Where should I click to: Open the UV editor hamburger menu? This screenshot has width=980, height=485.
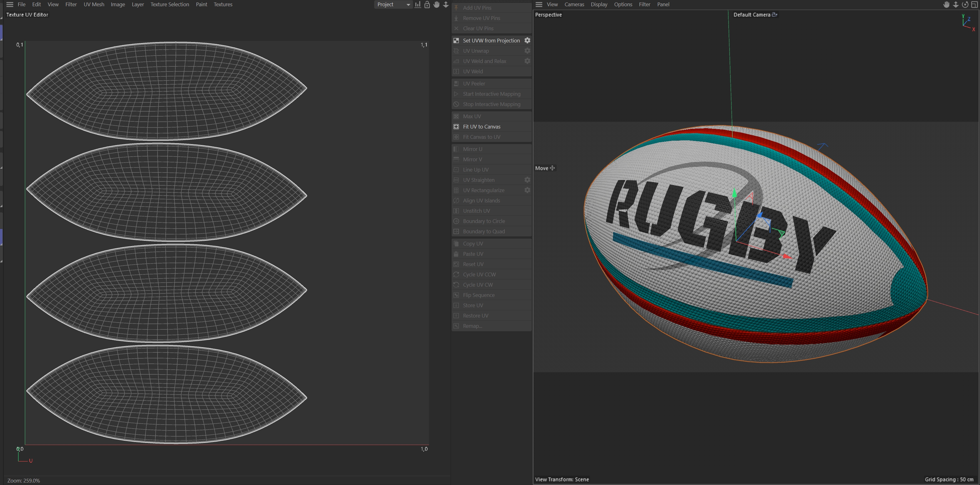(10, 5)
